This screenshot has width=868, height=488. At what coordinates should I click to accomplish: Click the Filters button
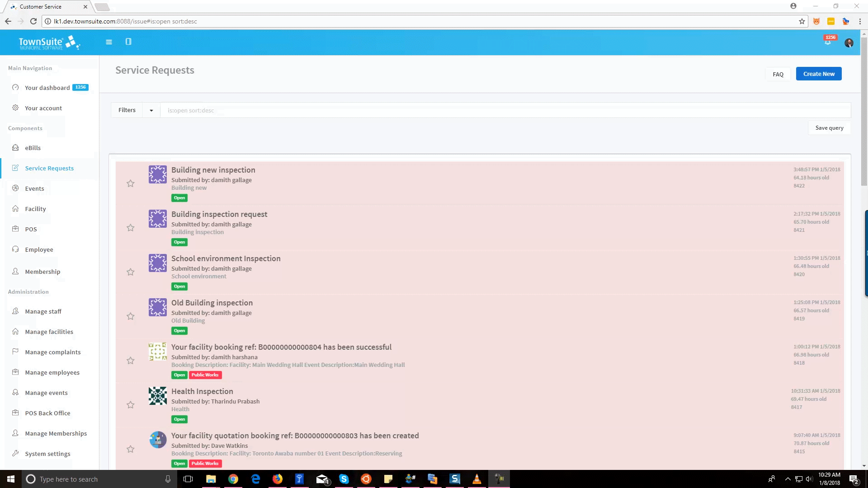127,110
